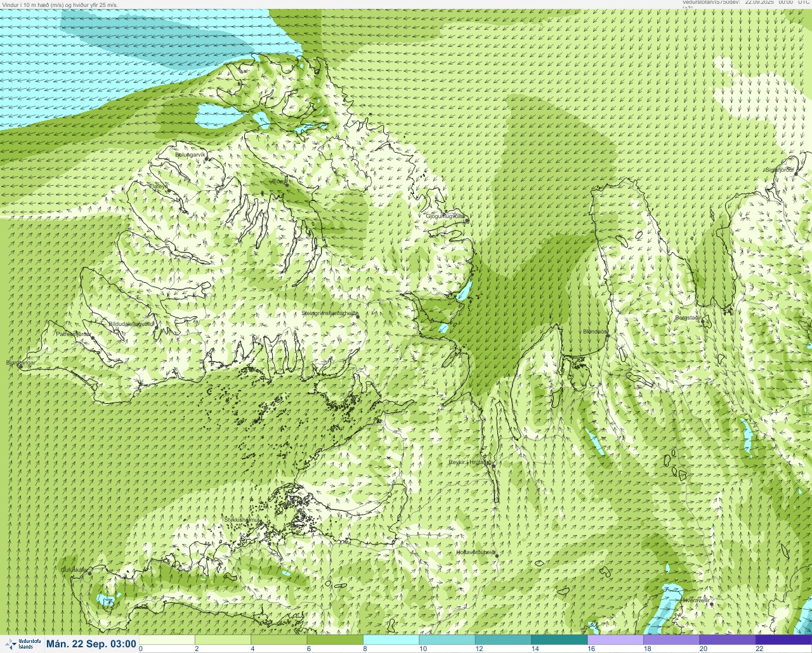Viewport: 812px width, 653px height.
Task: Click the 'Bolungarvík' place label
Action: click(x=190, y=154)
